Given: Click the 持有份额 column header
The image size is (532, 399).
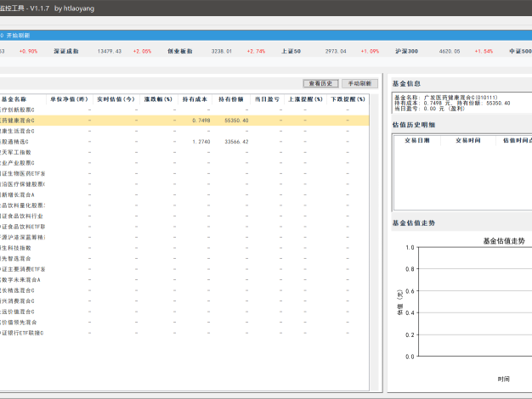Looking at the screenshot, I should (231, 99).
